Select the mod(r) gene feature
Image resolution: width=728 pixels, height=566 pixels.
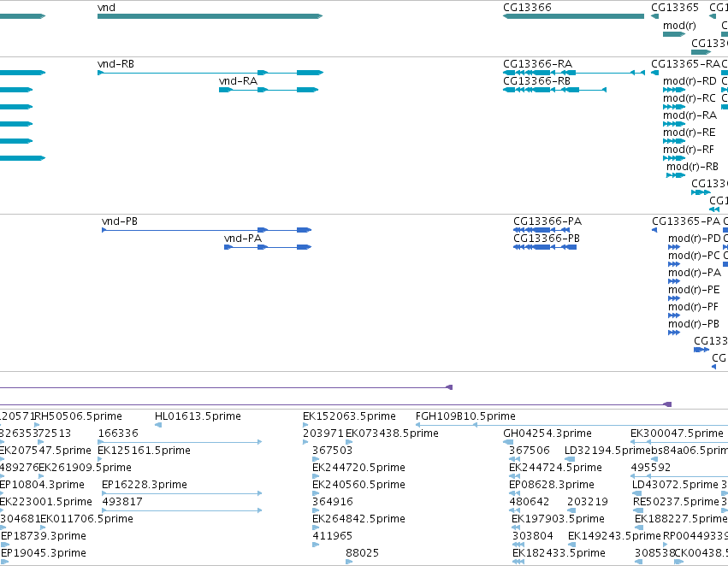point(674,34)
